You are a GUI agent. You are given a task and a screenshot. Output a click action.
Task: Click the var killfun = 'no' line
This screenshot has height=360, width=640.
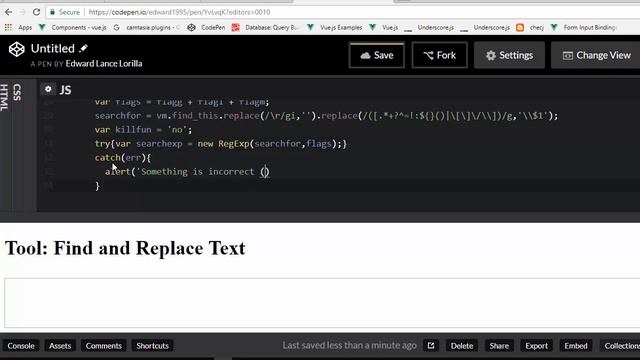click(143, 130)
